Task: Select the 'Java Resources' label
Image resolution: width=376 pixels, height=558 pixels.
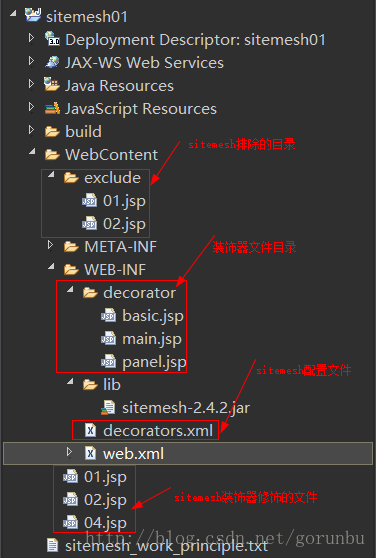Action: click(119, 86)
